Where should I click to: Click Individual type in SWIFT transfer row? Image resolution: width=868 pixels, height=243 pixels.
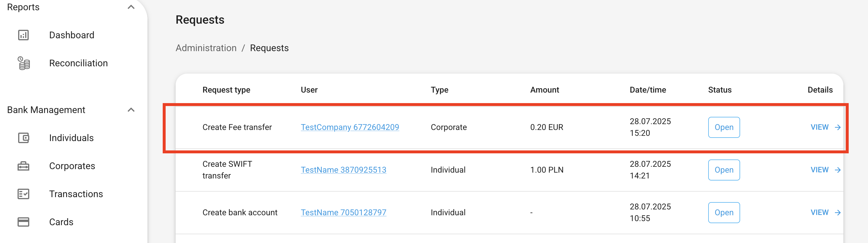448,170
